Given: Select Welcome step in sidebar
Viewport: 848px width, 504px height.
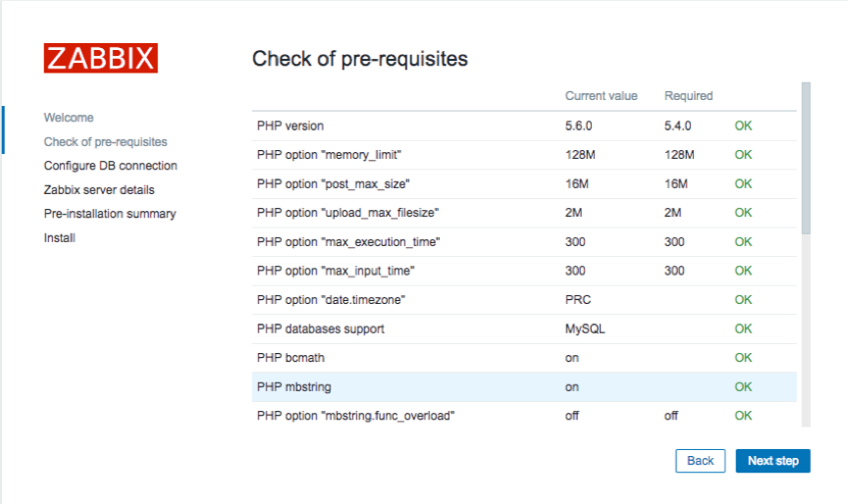Looking at the screenshot, I should coord(69,118).
